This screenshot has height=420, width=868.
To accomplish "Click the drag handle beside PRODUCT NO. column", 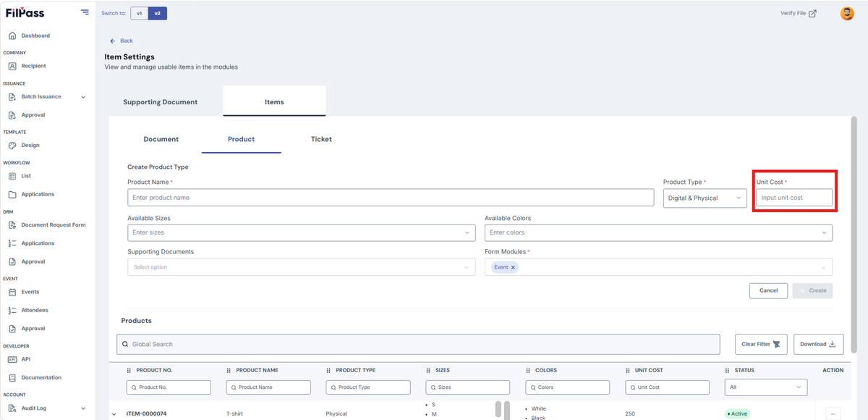I will (x=129, y=370).
